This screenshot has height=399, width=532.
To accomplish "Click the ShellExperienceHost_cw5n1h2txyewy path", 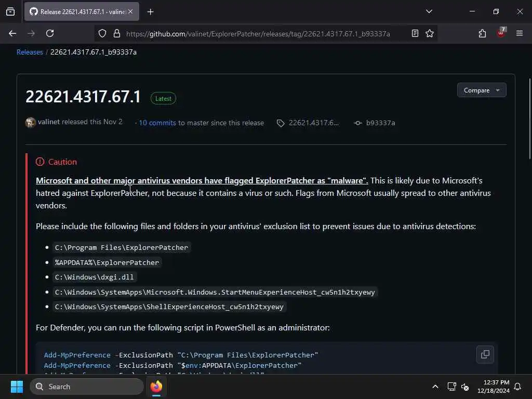I will click(169, 307).
